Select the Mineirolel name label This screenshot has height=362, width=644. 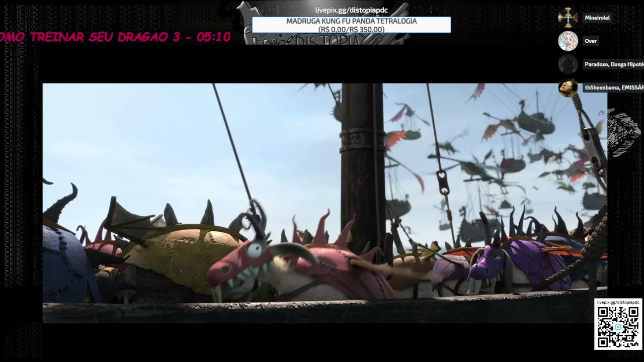[x=597, y=18]
